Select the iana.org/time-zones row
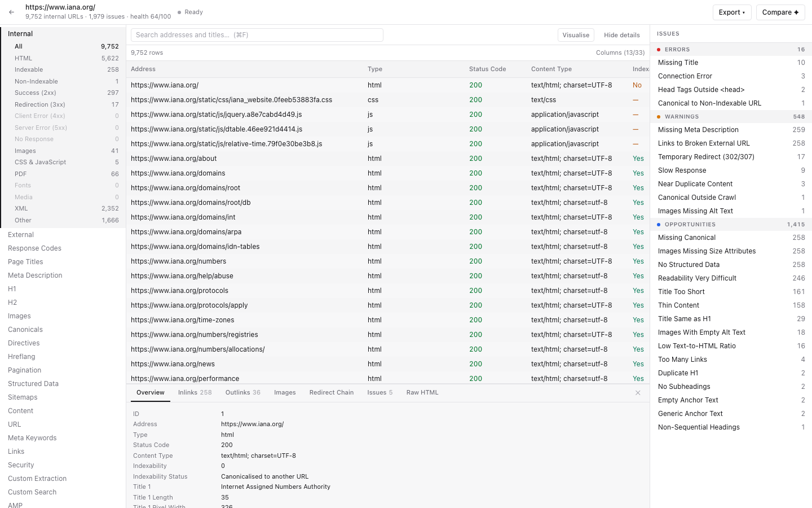This screenshot has width=812, height=508. click(388, 320)
